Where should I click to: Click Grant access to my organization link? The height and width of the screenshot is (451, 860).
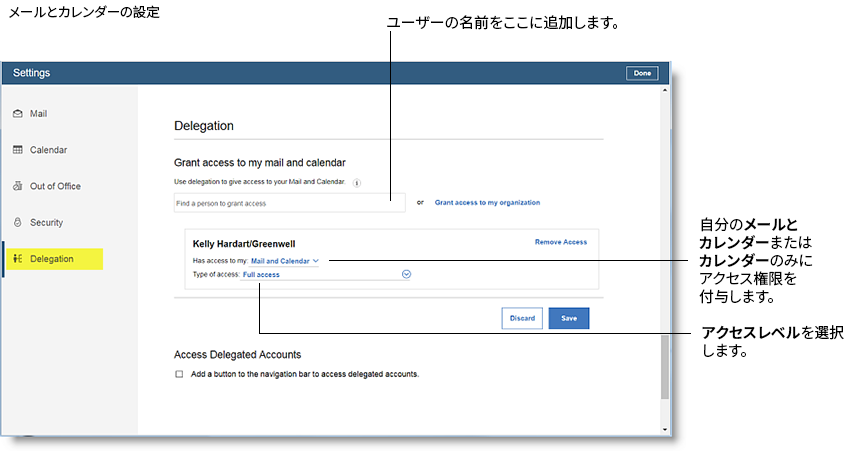tap(487, 202)
